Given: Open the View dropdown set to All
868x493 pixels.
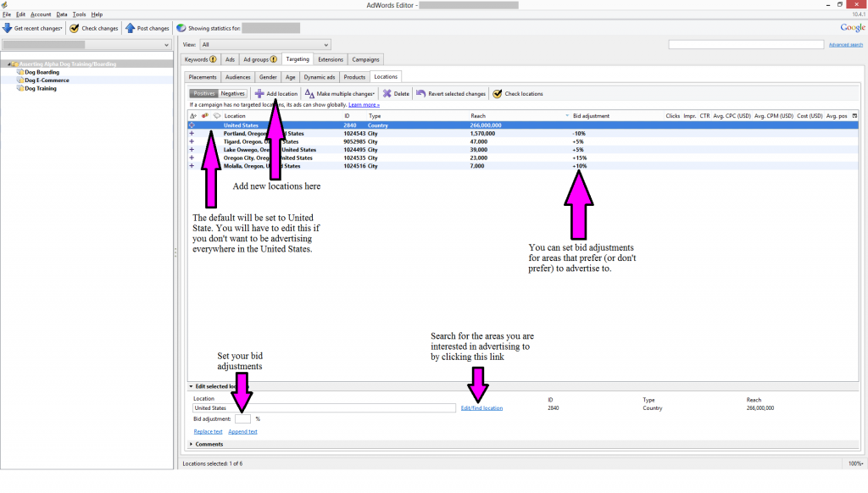Looking at the screenshot, I should pos(265,45).
